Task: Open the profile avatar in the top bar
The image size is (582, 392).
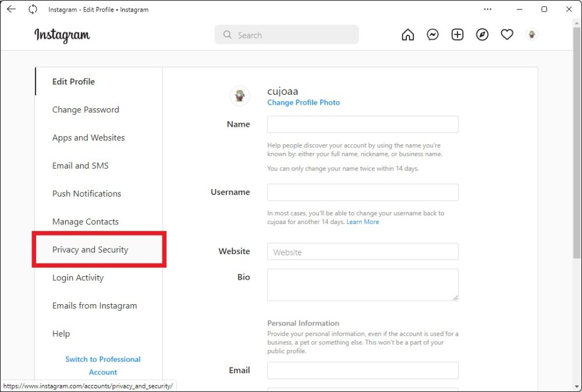Action: 531,34
